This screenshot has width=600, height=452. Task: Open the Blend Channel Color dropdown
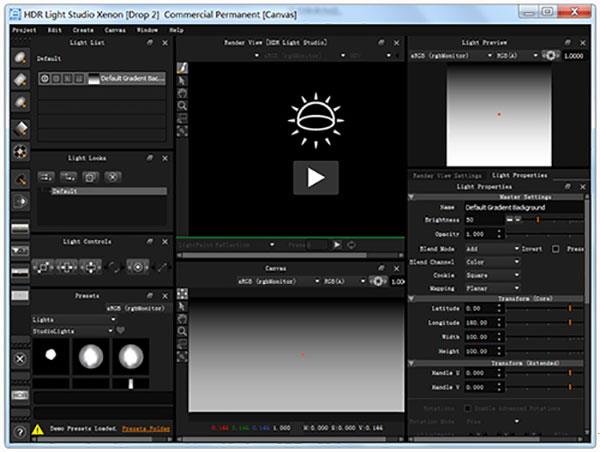coord(492,262)
